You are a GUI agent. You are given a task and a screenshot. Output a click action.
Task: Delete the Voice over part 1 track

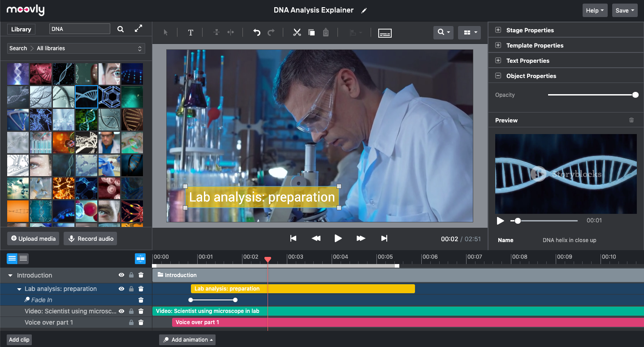click(x=141, y=322)
